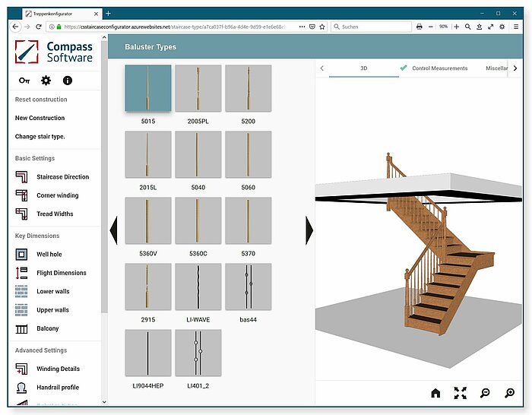Select LI9044HEP baluster thumbnail
The width and height of the screenshot is (532, 415).
click(x=148, y=353)
